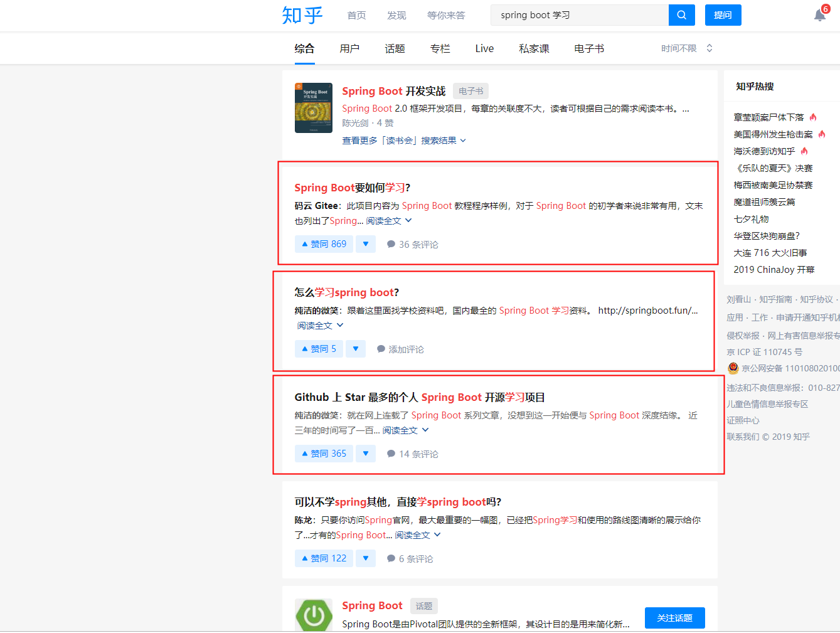Open Github 上 Star 最多 article title
The height and width of the screenshot is (633, 840).
420,397
